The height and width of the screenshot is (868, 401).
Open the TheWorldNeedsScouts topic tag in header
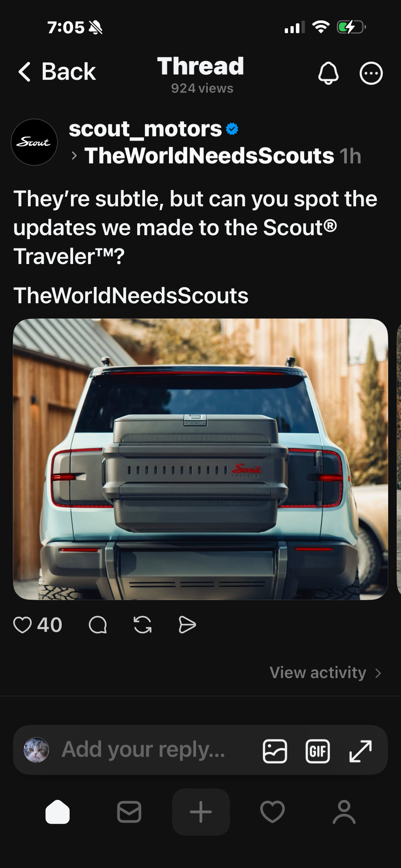(209, 156)
